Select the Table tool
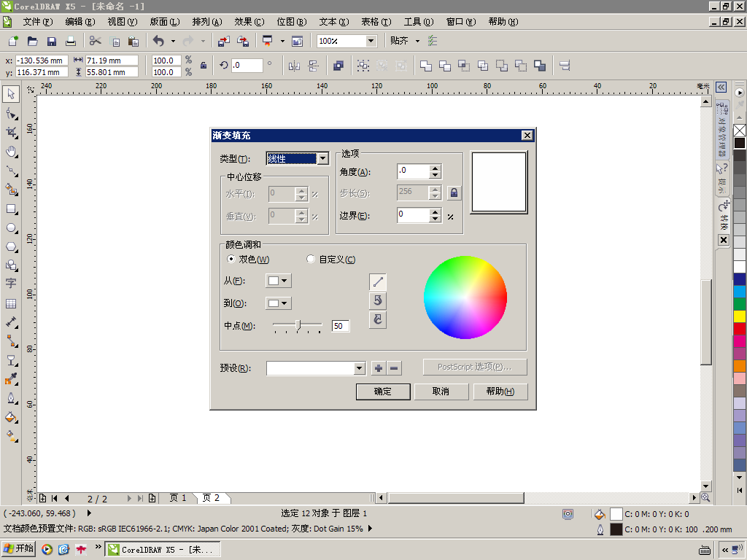 (11, 303)
